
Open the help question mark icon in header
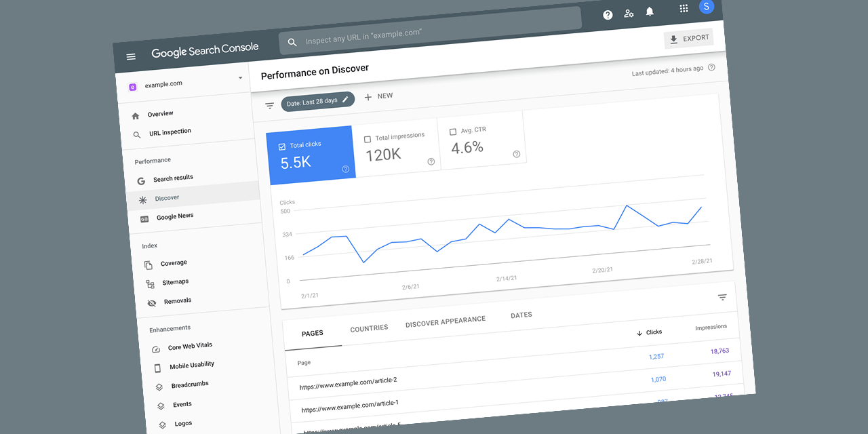pyautogui.click(x=608, y=15)
